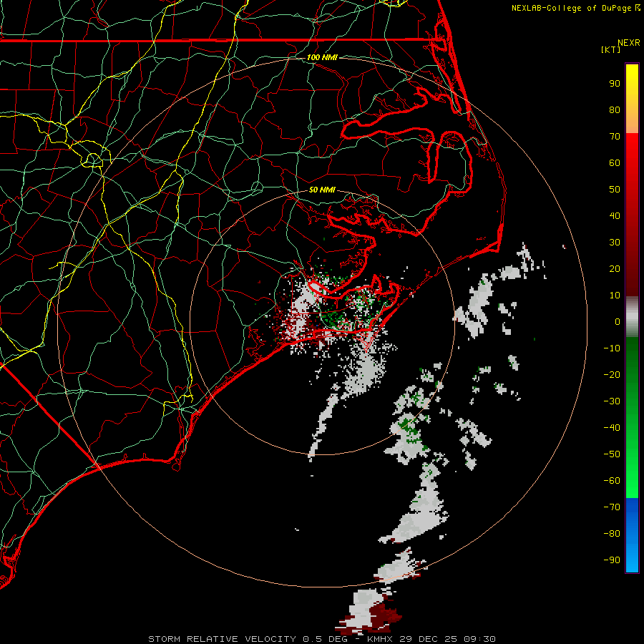The width and height of the screenshot is (644, 644).
Task: Click the 90 value on velocity scale
Action: click(x=615, y=84)
